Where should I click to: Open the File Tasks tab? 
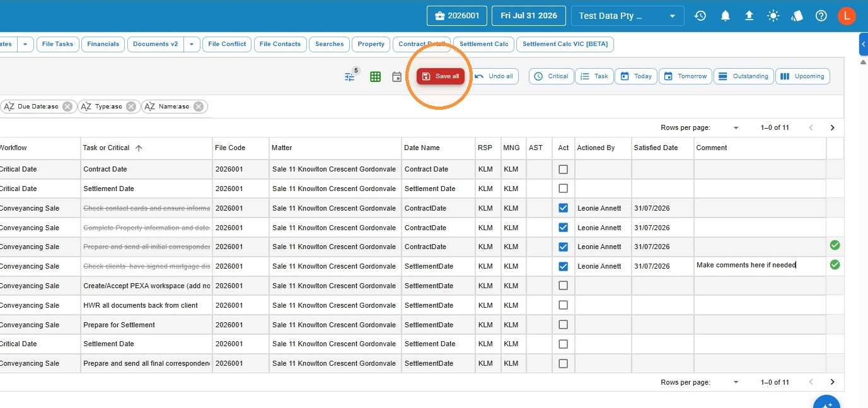click(58, 44)
